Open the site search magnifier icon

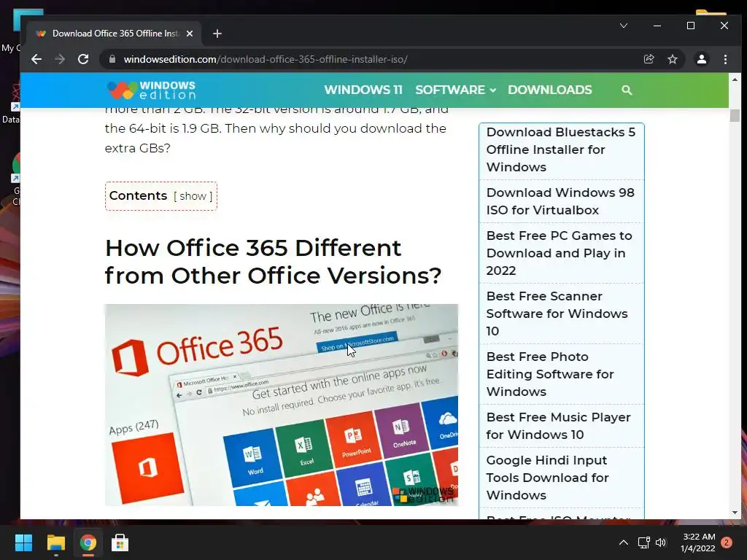(627, 90)
